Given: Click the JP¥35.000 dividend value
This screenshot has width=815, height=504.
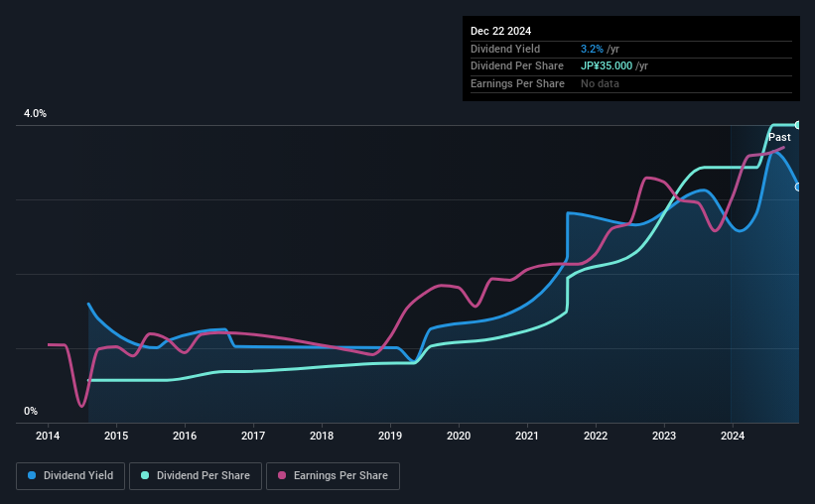Looking at the screenshot, I should pyautogui.click(x=607, y=66).
